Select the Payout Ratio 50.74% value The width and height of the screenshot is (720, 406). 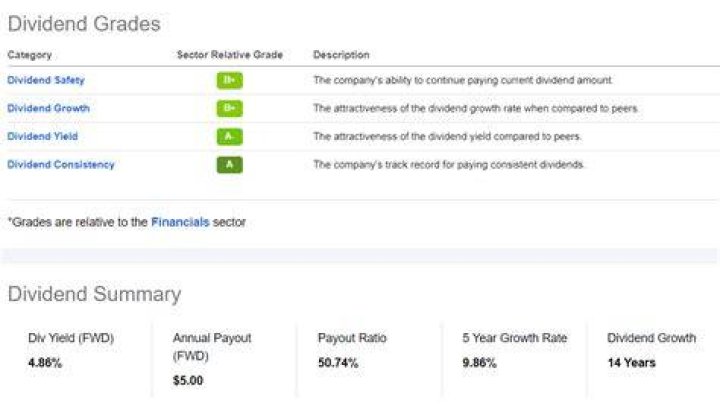[338, 363]
